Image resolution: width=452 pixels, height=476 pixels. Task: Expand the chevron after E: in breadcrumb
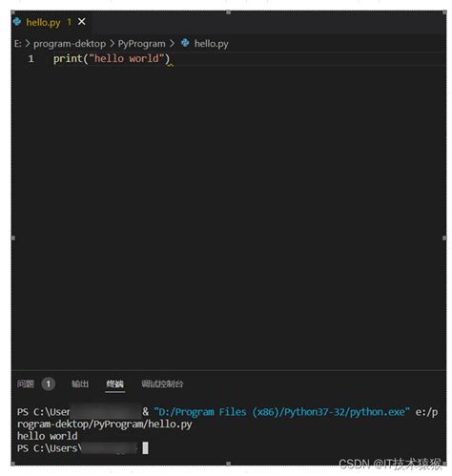pyautogui.click(x=28, y=44)
